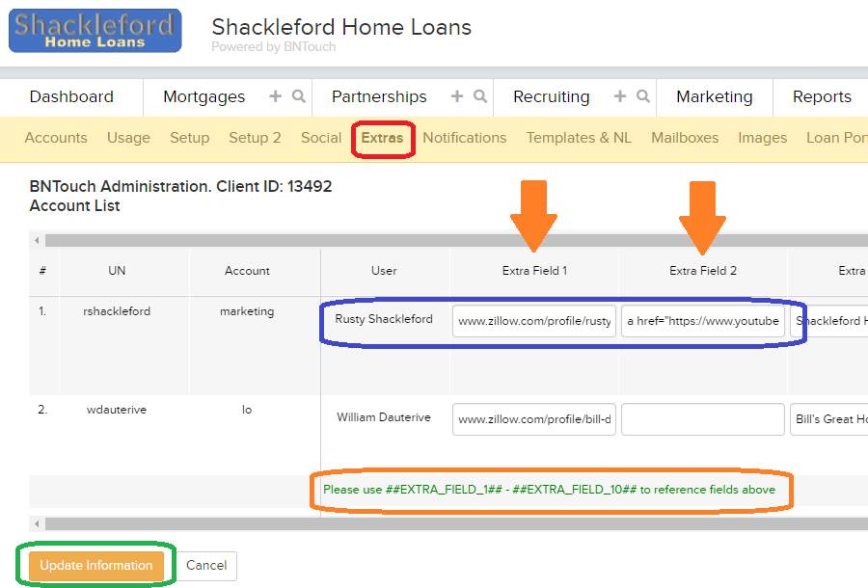Image resolution: width=868 pixels, height=588 pixels.
Task: Edit William Dauterive's Extra Field 1
Action: coord(534,419)
